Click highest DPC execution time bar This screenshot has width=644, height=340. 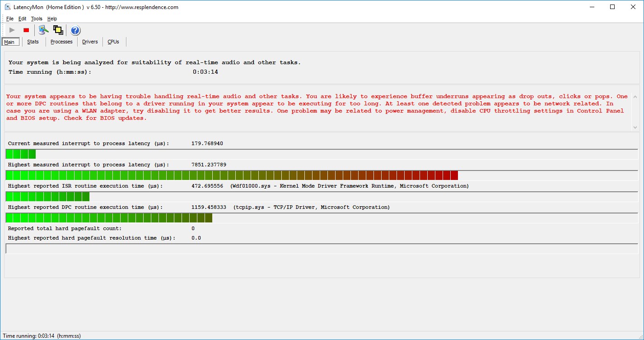322,218
